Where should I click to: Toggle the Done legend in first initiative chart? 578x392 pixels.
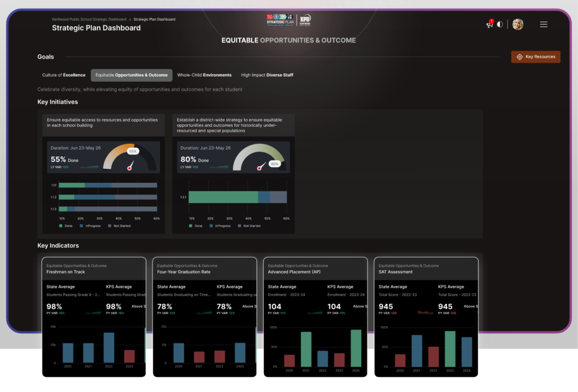pyautogui.click(x=65, y=226)
